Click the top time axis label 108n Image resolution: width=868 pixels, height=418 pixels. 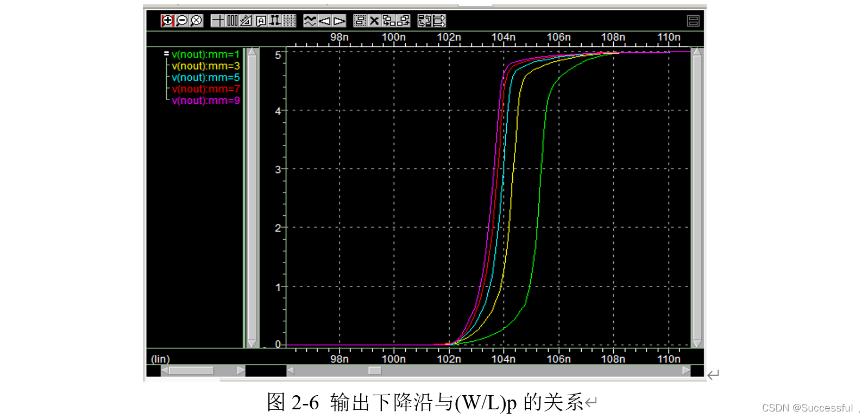613,37
